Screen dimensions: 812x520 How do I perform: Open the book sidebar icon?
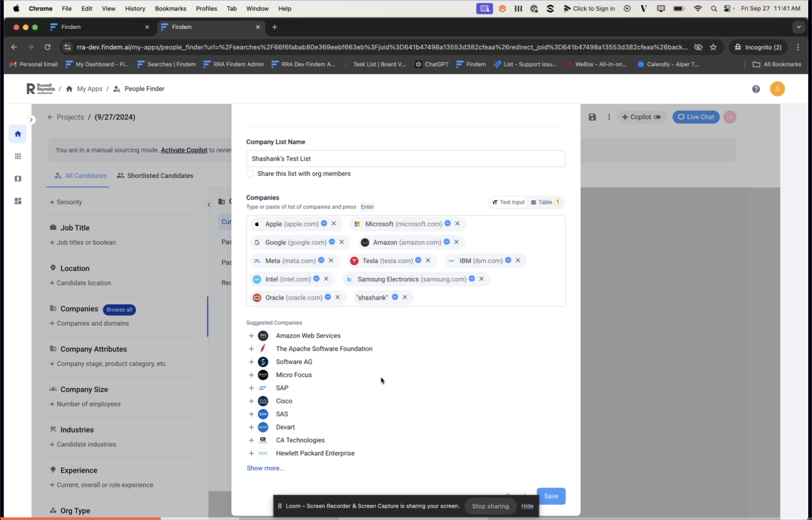coord(18,179)
